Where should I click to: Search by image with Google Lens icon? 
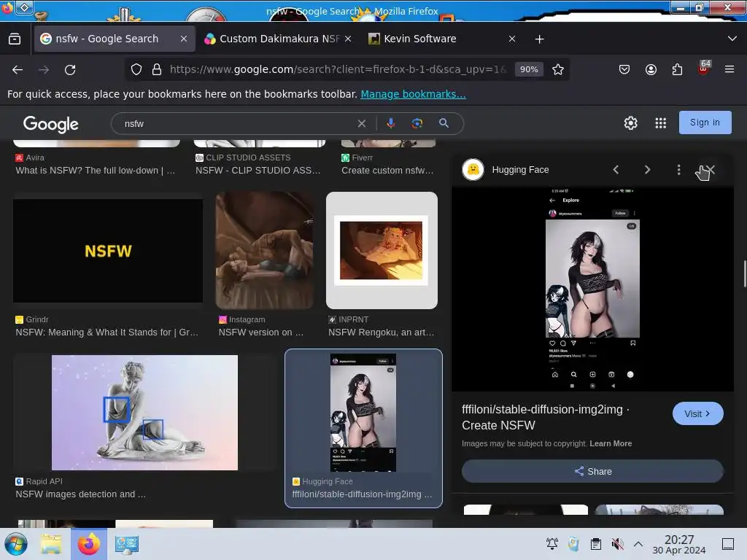pos(417,123)
